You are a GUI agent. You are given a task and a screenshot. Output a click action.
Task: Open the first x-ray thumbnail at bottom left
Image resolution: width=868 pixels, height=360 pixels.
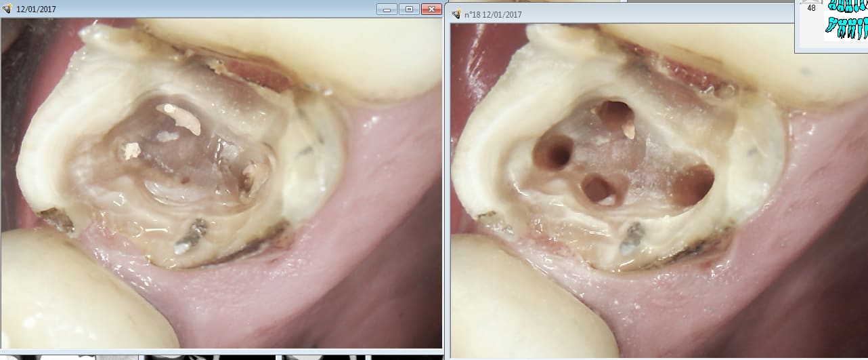click(x=68, y=357)
